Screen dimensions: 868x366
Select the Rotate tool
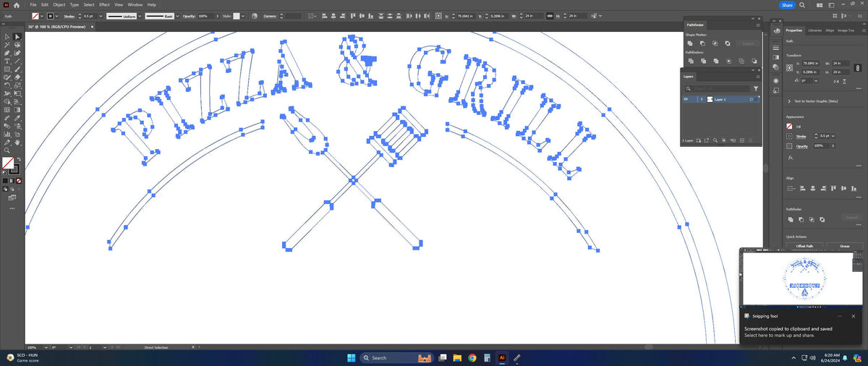[x=7, y=85]
